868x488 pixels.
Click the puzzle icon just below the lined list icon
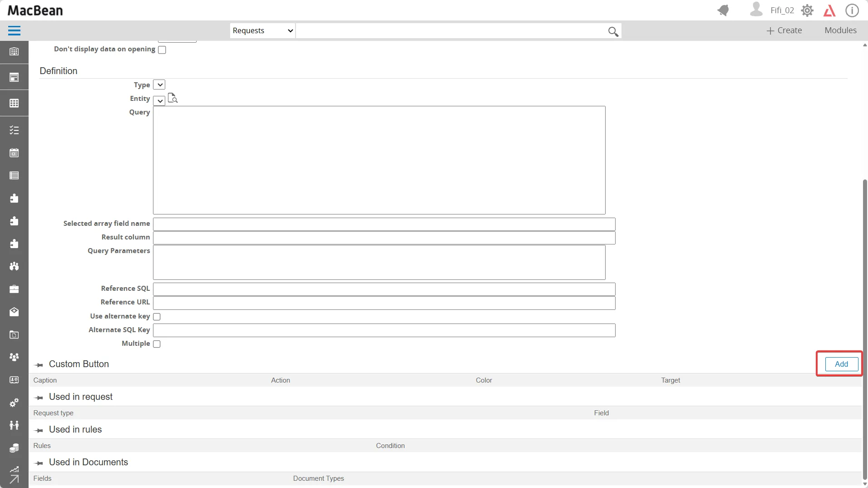[14, 199]
